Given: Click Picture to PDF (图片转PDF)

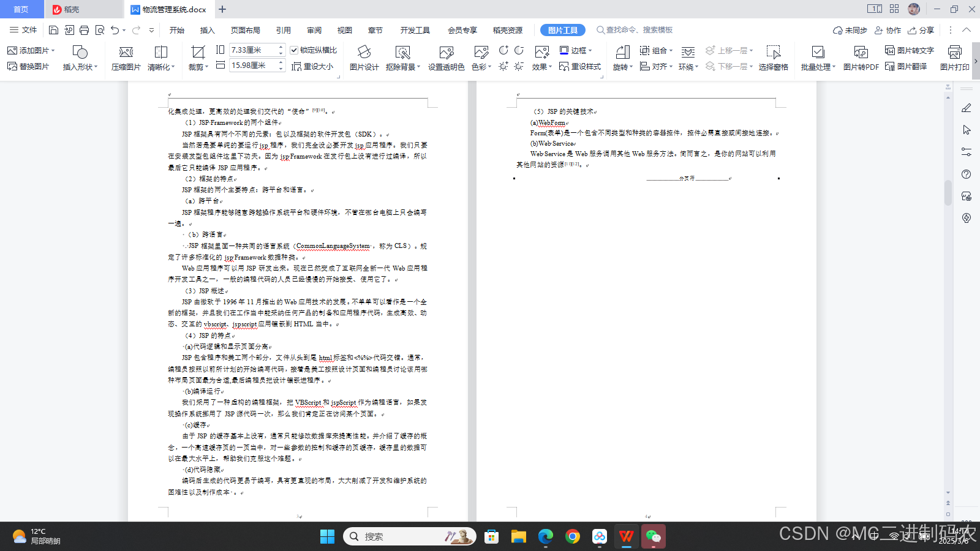Looking at the screenshot, I should (x=861, y=58).
